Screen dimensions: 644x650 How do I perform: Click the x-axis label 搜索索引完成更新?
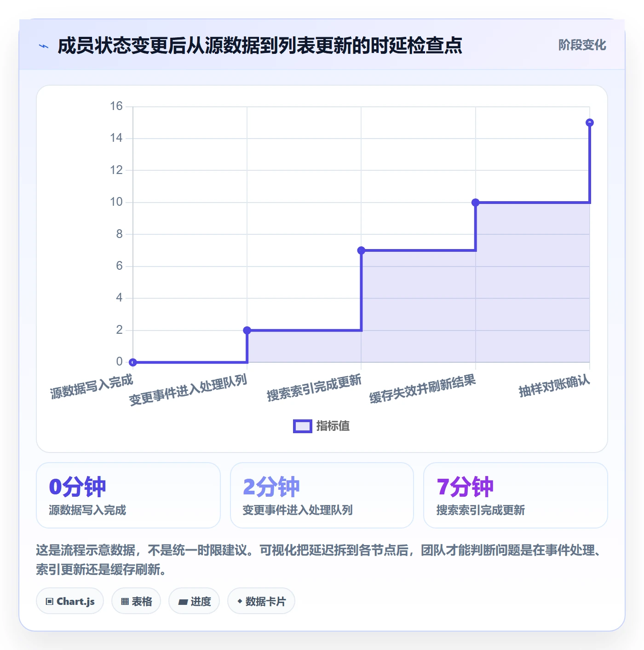(x=314, y=388)
